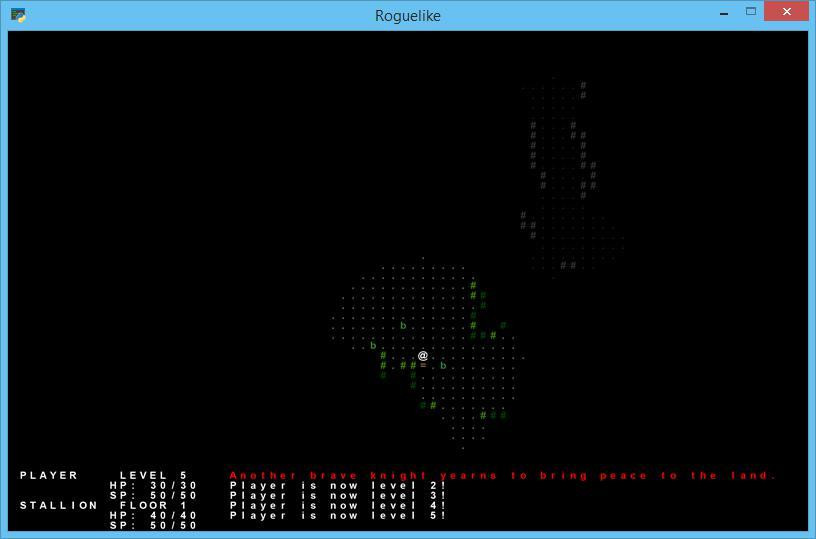The width and height of the screenshot is (816, 539).
Task: Click the red 'Another brave knight yearns' message
Action: [x=503, y=476]
